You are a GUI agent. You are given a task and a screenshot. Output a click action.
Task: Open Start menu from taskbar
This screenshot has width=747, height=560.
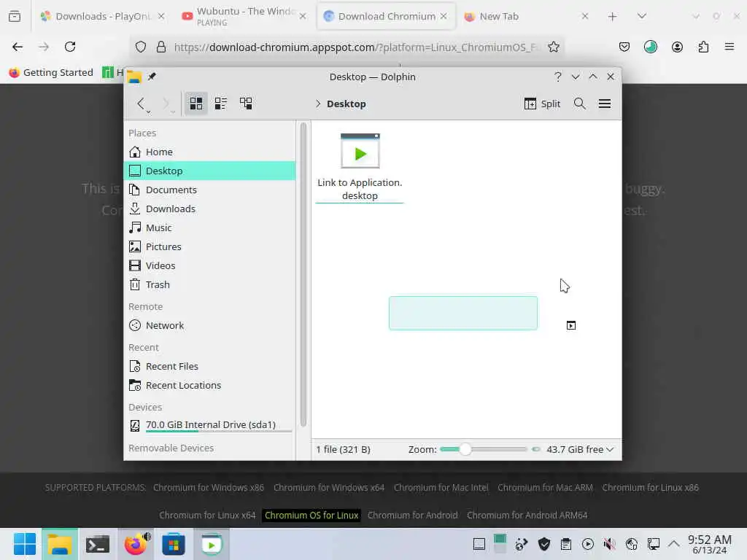pyautogui.click(x=25, y=544)
